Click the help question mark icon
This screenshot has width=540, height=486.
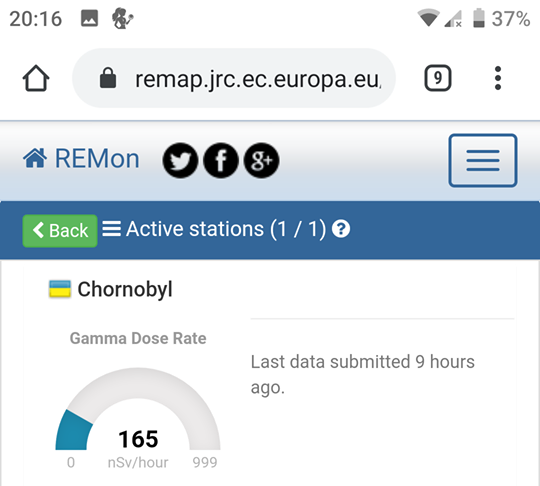[x=341, y=229]
